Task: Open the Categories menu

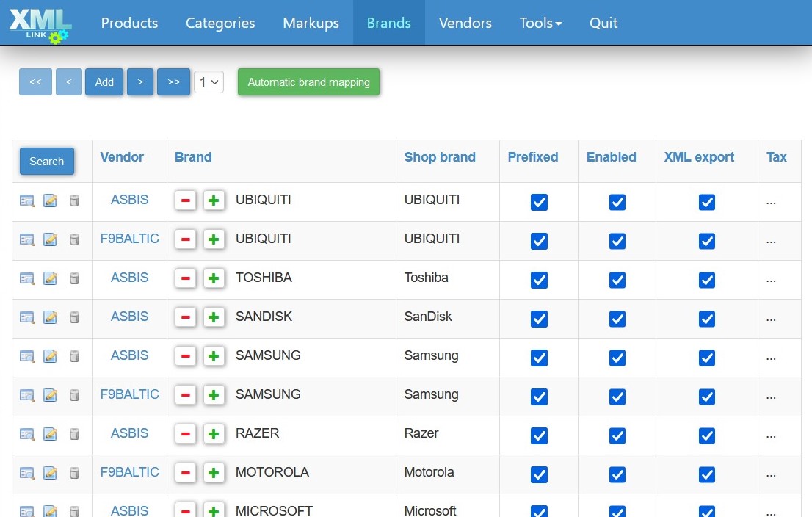Action: [220, 23]
